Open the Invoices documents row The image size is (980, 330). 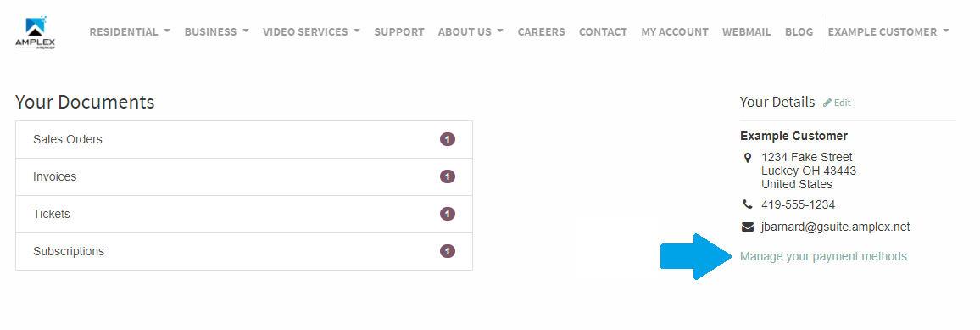click(244, 176)
